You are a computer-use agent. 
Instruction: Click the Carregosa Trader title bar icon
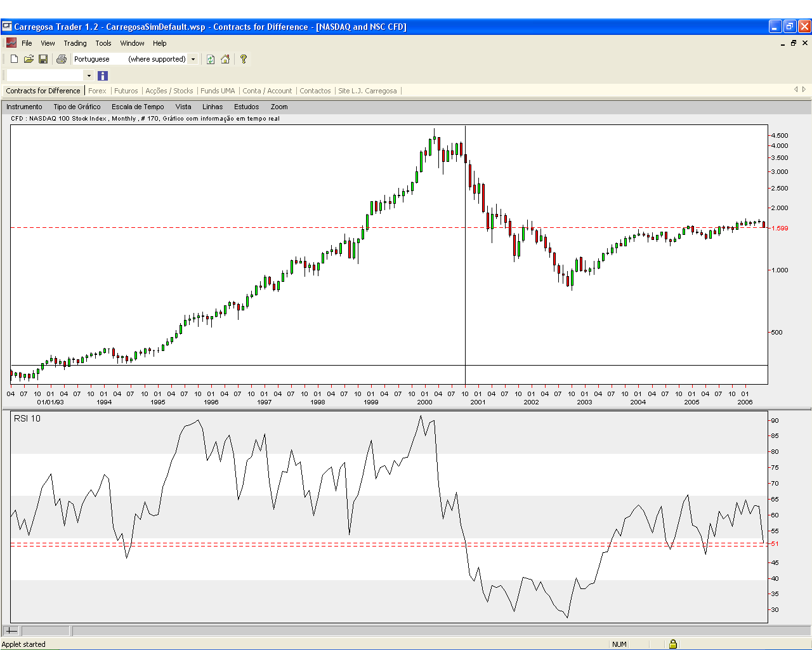click(7, 27)
